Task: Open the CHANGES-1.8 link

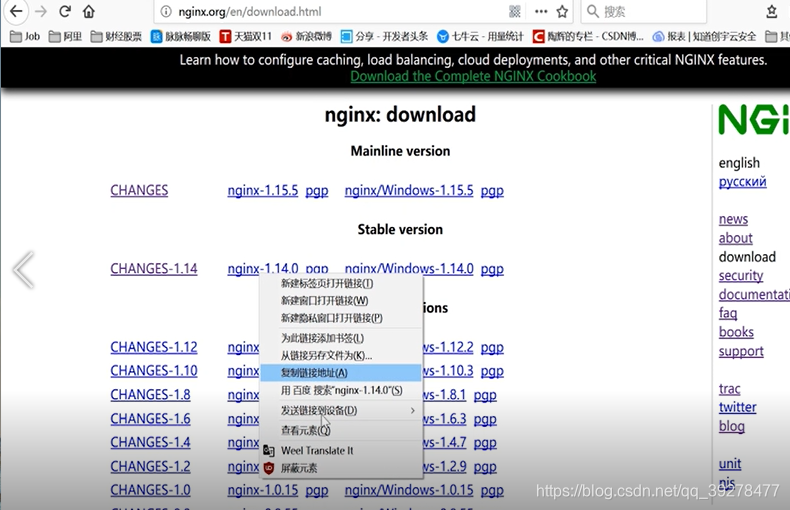Action: pos(150,395)
